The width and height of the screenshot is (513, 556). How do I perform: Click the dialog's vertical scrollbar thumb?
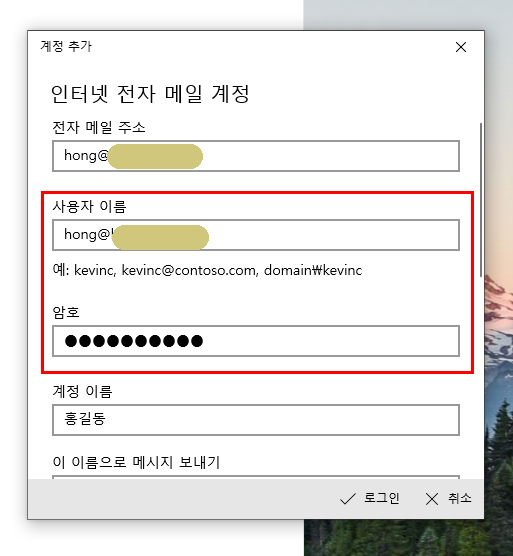tap(481, 200)
